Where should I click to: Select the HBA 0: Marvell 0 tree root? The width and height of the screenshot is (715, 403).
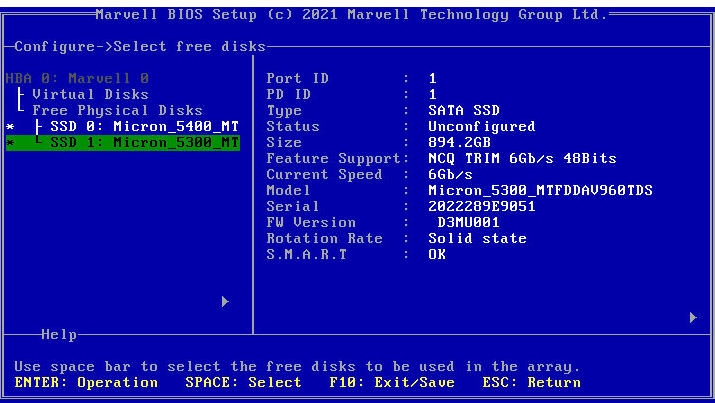click(x=78, y=78)
